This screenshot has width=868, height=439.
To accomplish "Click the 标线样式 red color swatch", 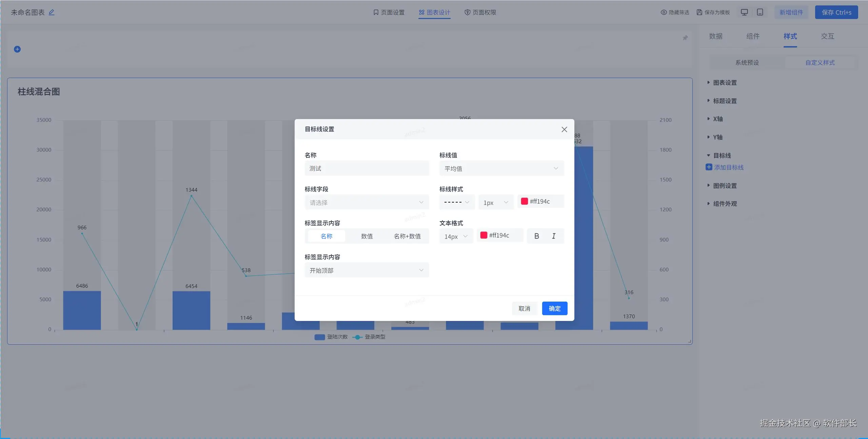I will [x=524, y=201].
